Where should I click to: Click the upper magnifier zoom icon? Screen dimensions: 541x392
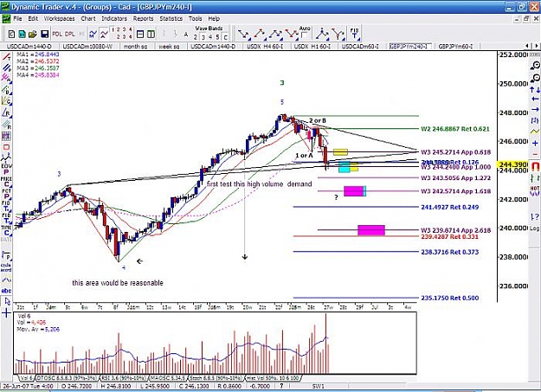pyautogui.click(x=535, y=65)
